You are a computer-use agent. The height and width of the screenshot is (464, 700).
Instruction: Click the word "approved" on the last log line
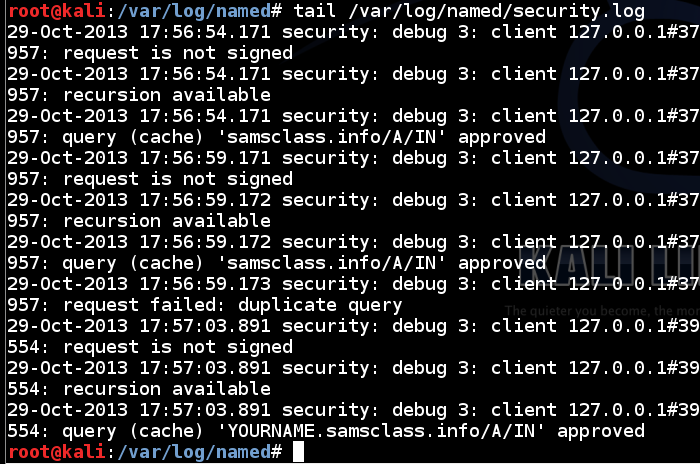(x=600, y=431)
